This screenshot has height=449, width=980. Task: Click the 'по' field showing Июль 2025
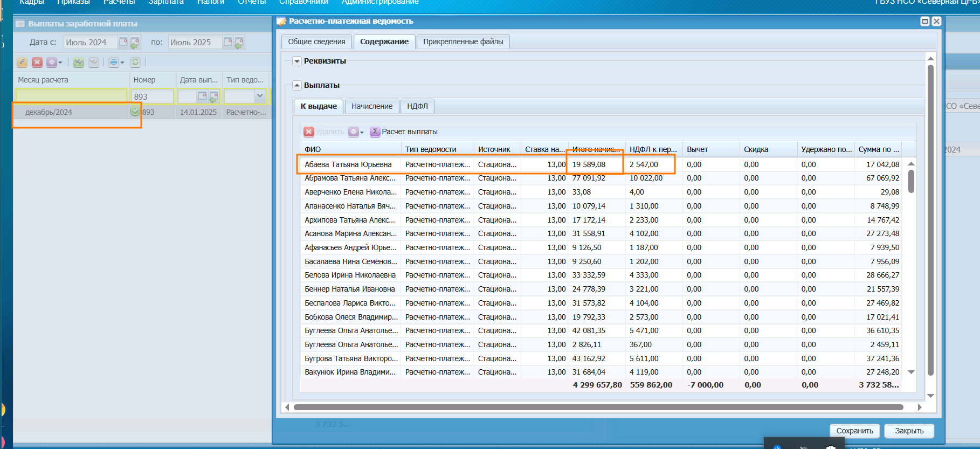tap(195, 42)
